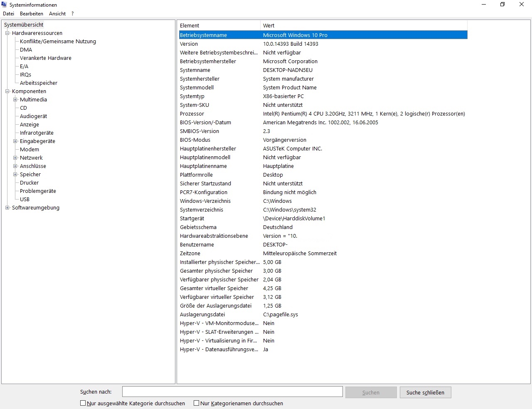This screenshot has width=532, height=409.
Task: Select the Problemgeräte tree item
Action: click(38, 191)
